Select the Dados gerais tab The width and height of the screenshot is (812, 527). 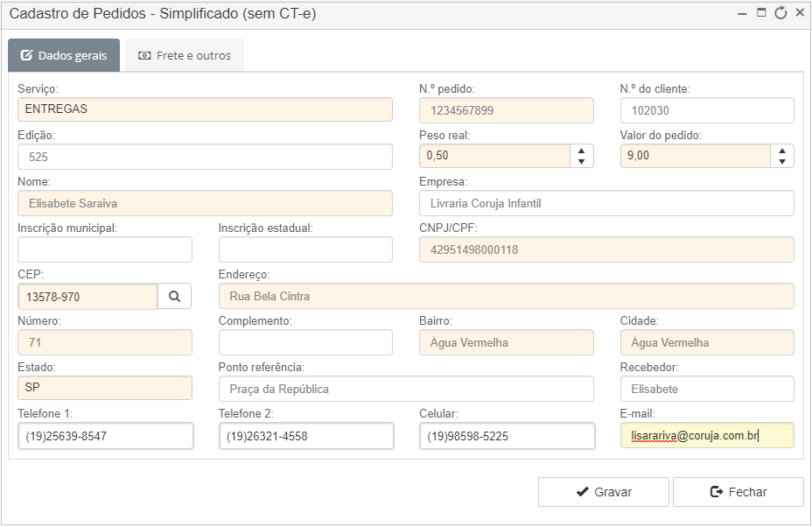(64, 55)
